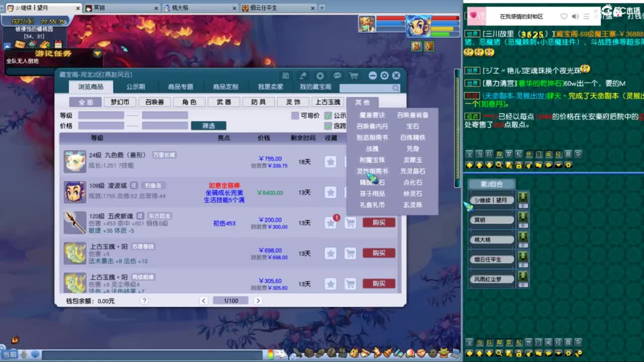Open the shopping cart in 藏宝阁 title bar
The width and height of the screenshot is (644, 362).
coord(354,75)
